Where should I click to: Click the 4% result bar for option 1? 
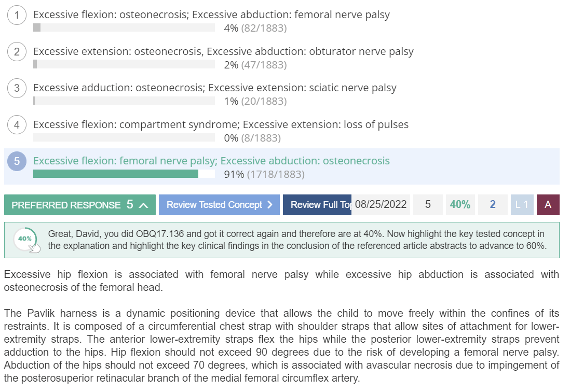[x=124, y=27]
